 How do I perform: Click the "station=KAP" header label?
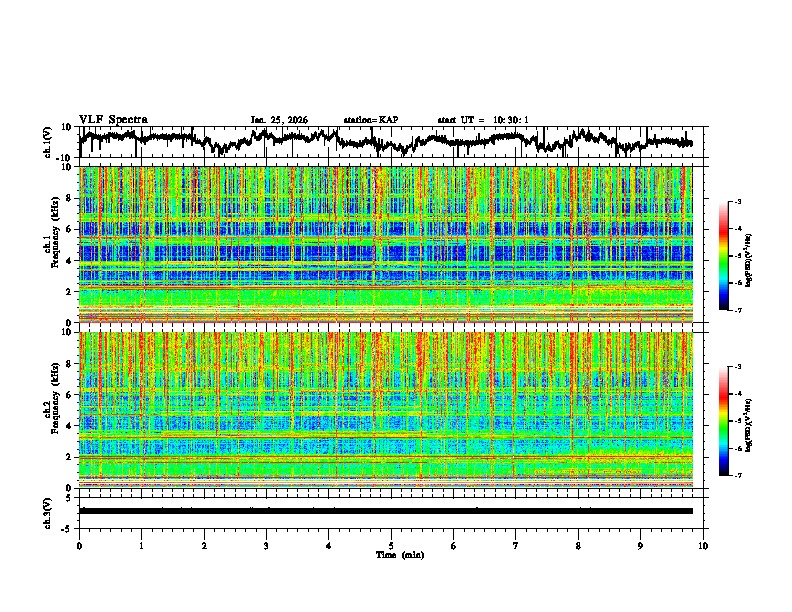(371, 120)
